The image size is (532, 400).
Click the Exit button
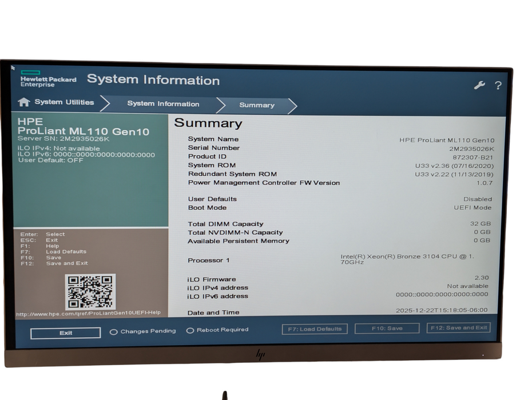(65, 333)
